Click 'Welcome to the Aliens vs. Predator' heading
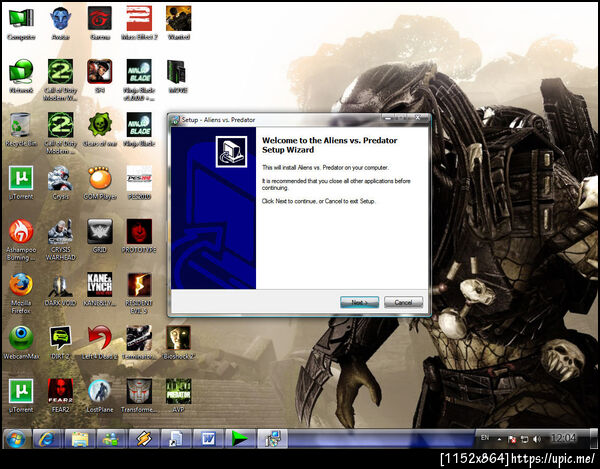This screenshot has height=469, width=600. [330, 145]
